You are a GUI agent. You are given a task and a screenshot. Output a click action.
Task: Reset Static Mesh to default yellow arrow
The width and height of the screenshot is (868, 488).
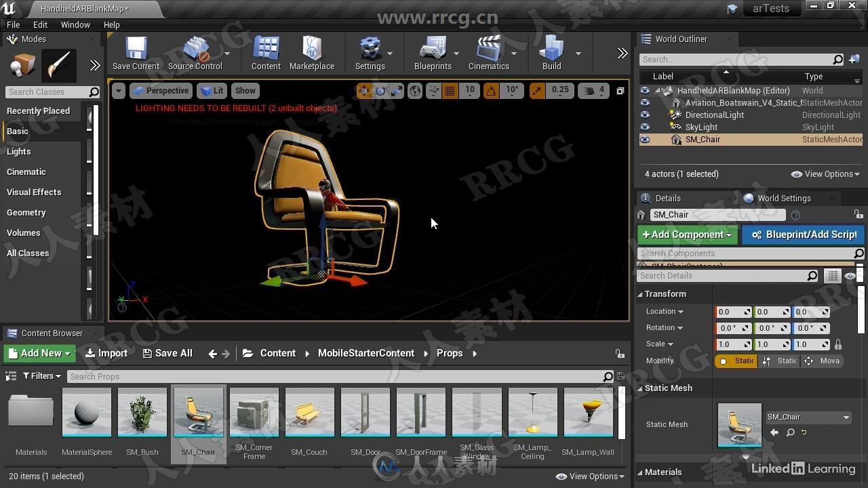[804, 432]
